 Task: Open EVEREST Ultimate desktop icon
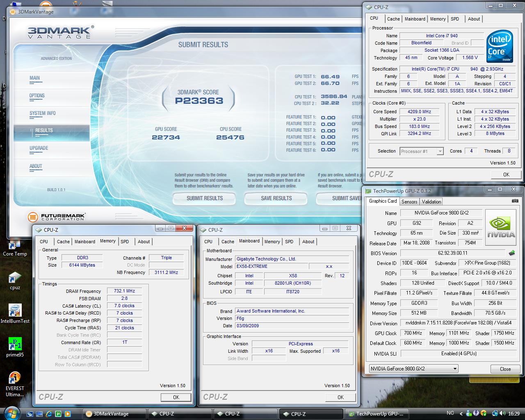[x=15, y=384]
